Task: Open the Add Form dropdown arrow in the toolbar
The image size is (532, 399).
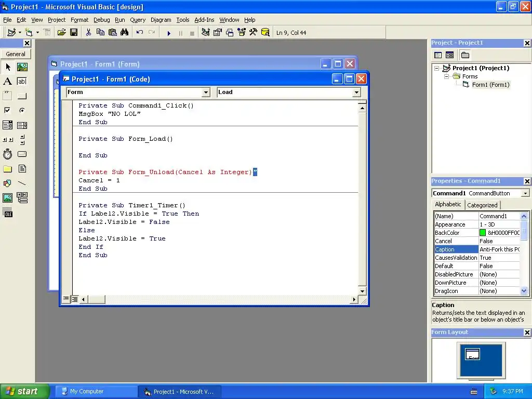Action: tap(37, 33)
